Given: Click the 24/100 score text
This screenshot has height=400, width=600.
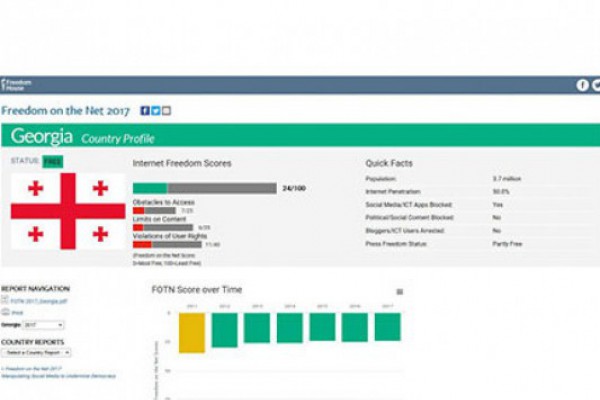Looking at the screenshot, I should click(x=294, y=188).
